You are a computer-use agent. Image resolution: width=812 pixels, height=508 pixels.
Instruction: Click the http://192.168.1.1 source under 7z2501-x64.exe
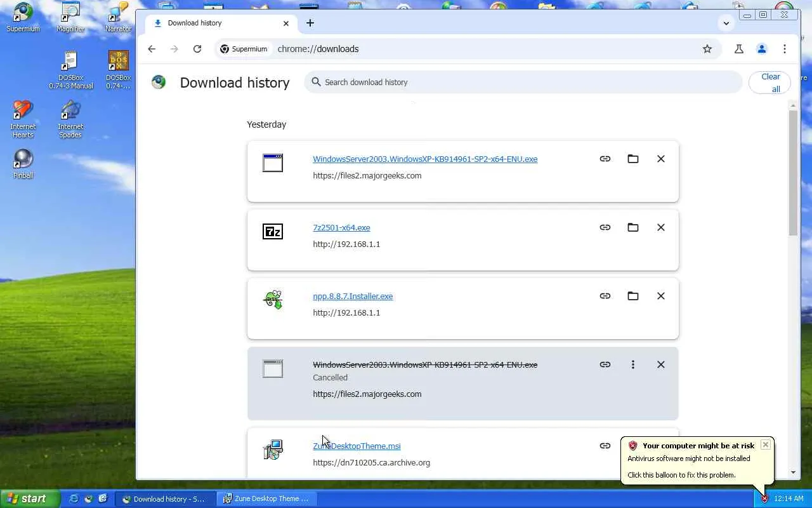point(346,244)
